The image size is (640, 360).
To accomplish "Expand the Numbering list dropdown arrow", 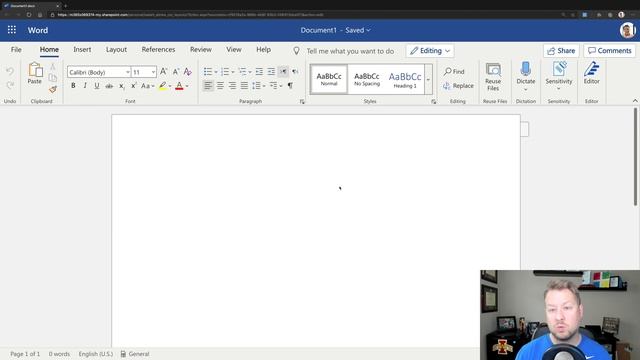I will (233, 72).
